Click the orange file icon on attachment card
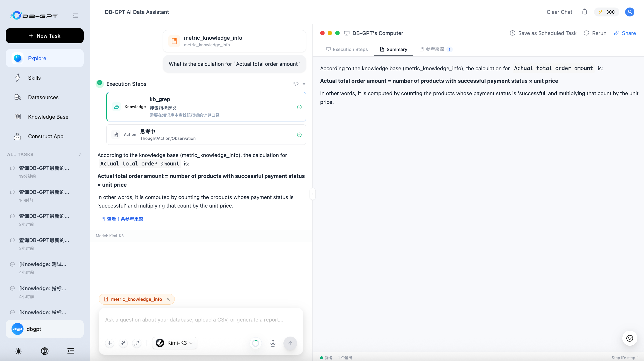The image size is (644, 361). click(174, 41)
